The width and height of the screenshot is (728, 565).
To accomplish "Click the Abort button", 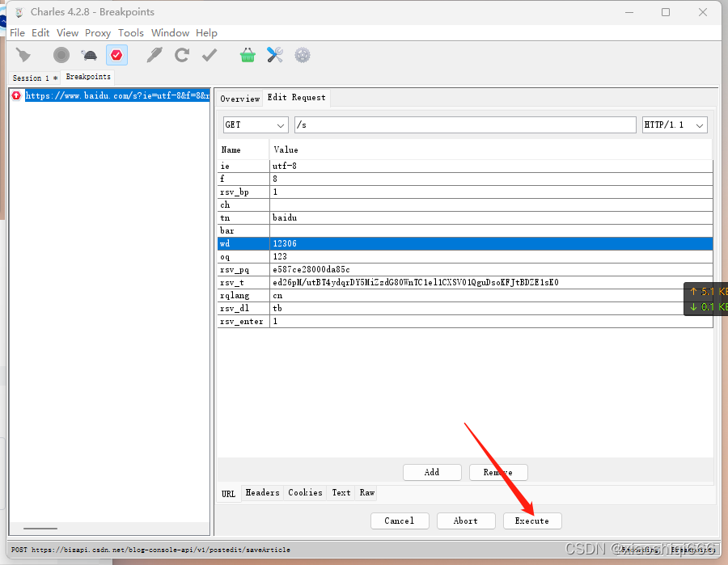I will (466, 521).
